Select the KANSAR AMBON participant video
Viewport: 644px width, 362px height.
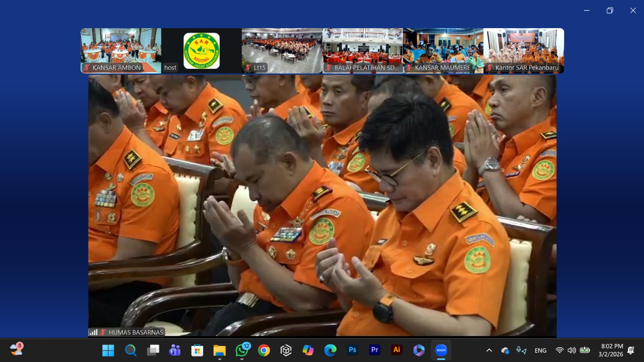[121, 50]
